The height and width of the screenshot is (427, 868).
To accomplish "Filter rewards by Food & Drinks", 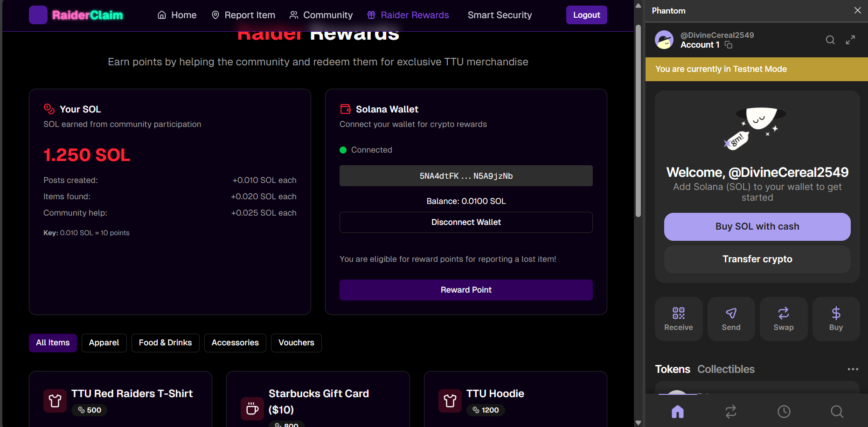I will point(165,343).
